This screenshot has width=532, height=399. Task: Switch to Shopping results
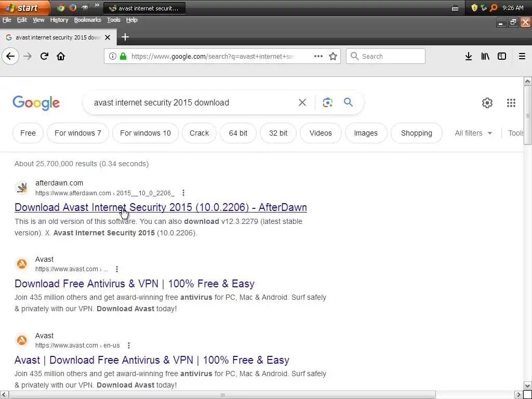pyautogui.click(x=417, y=133)
